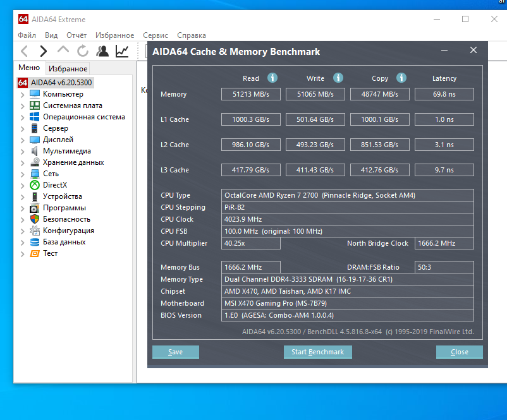
Task: Click the Back navigation arrow in toolbar
Action: pos(25,51)
